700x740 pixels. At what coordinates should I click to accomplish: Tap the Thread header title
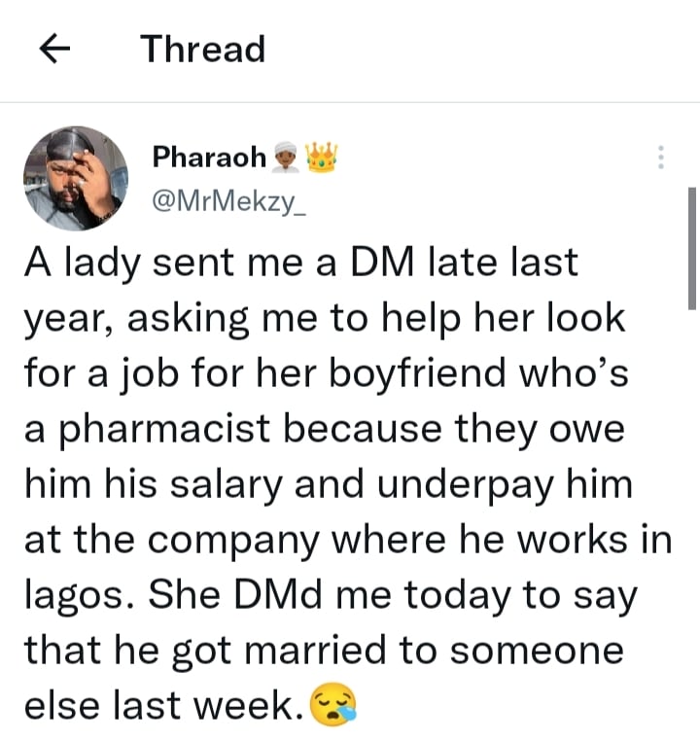pos(203,49)
